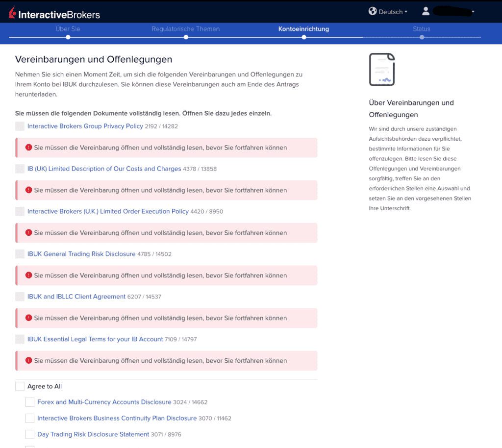502x448 pixels.
Task: Open the Order Execution Policy document
Action: point(108,211)
